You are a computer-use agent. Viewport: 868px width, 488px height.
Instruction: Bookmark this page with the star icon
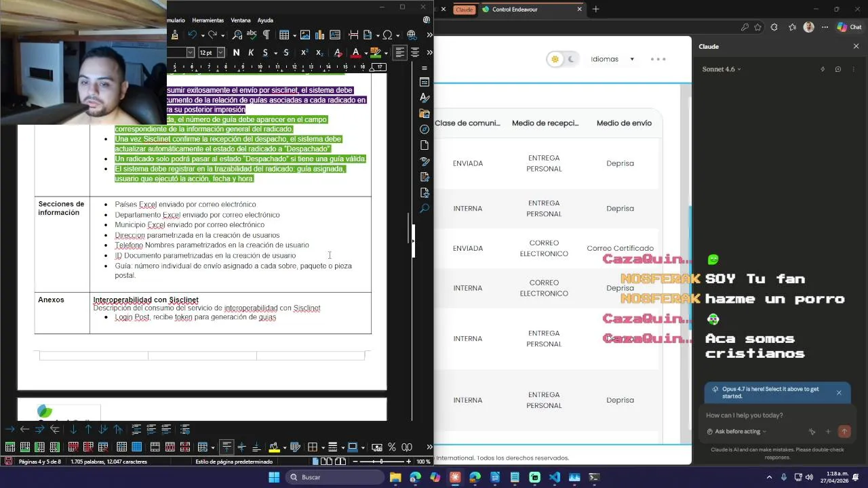[757, 27]
